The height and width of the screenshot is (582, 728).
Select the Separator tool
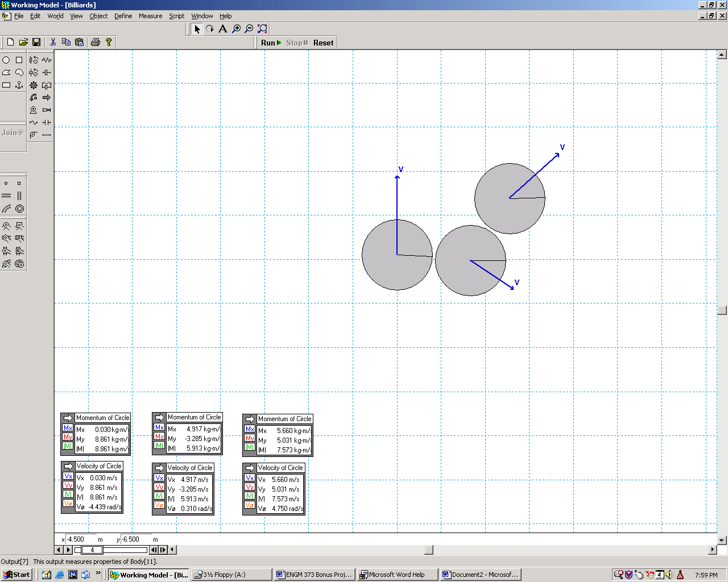click(47, 123)
